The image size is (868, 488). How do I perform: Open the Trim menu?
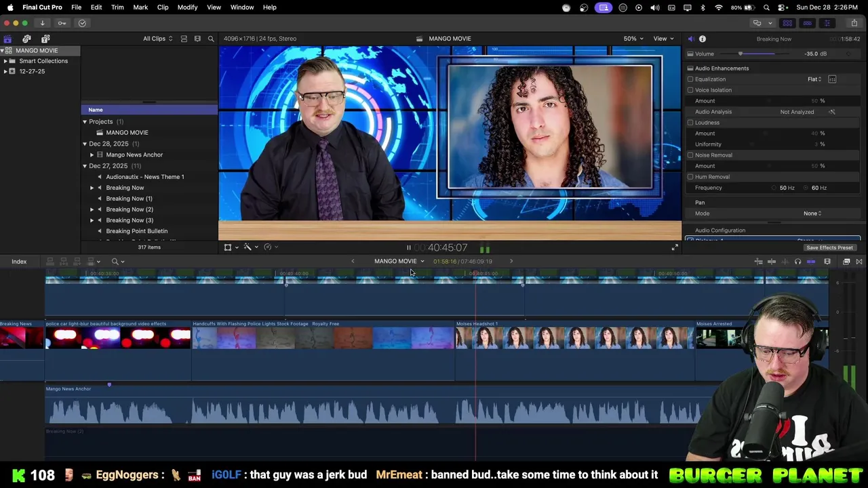(x=117, y=7)
